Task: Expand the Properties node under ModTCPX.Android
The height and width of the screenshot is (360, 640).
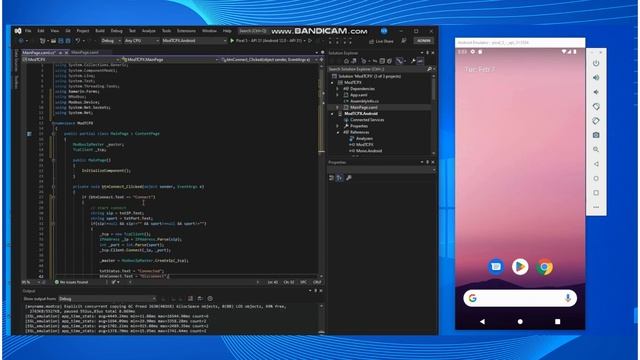Action: [338, 126]
